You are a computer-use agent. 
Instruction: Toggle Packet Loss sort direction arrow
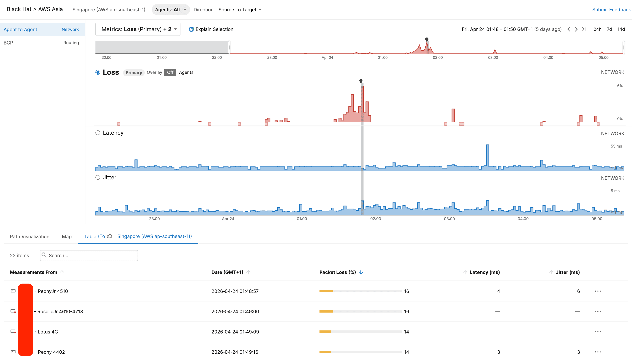point(361,272)
